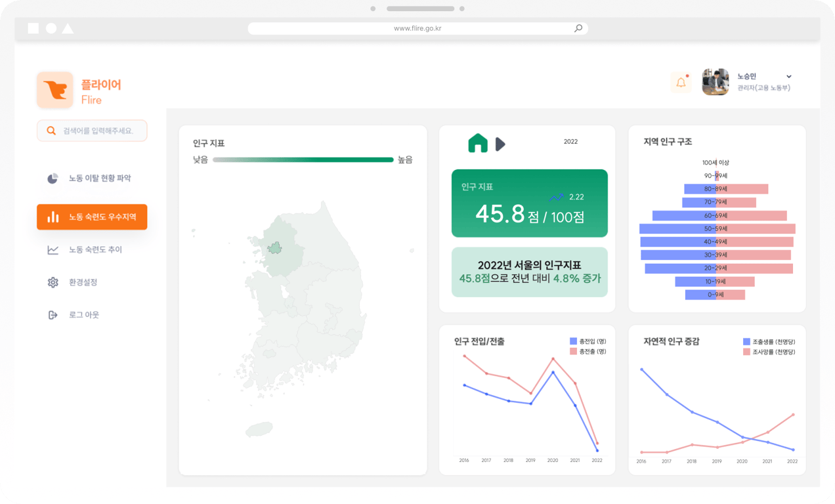
Task: Click the 100세 이상 age label
Action: [x=716, y=163]
